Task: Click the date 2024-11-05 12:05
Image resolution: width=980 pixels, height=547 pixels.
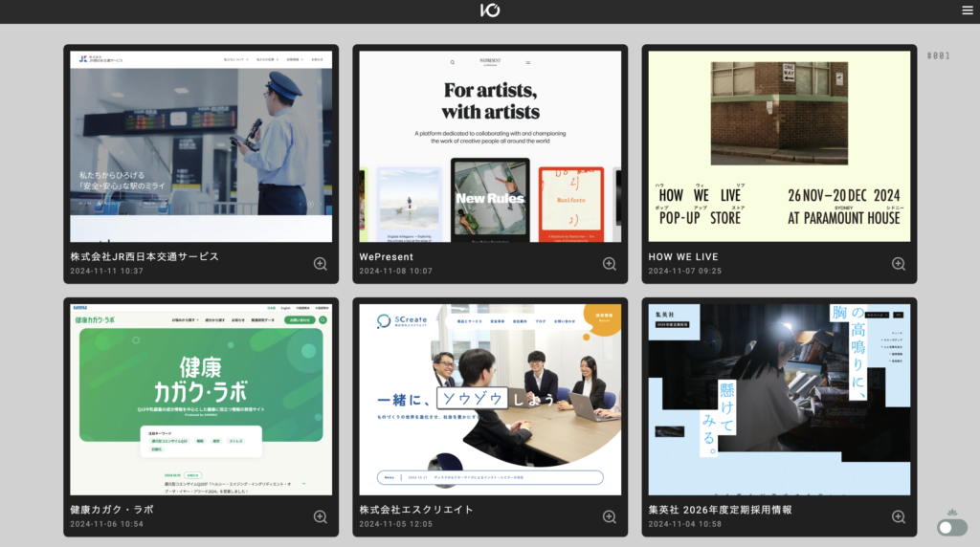Action: pyautogui.click(x=395, y=524)
